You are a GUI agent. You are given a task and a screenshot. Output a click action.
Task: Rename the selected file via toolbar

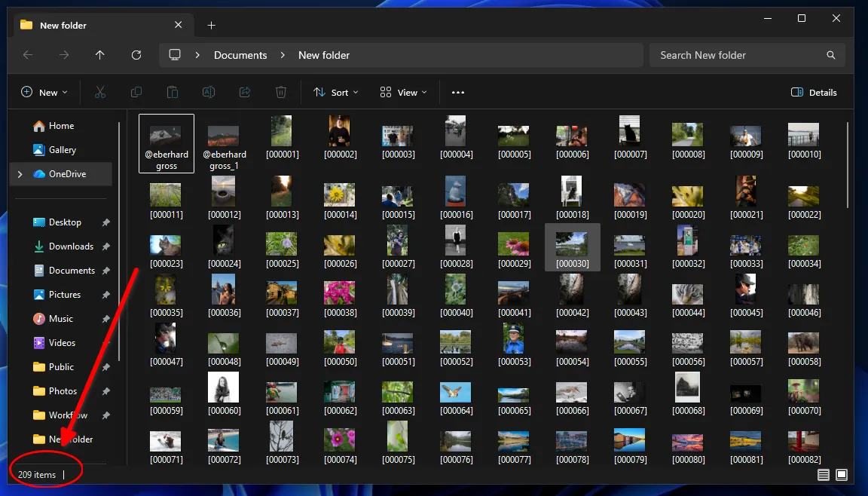pos(208,92)
